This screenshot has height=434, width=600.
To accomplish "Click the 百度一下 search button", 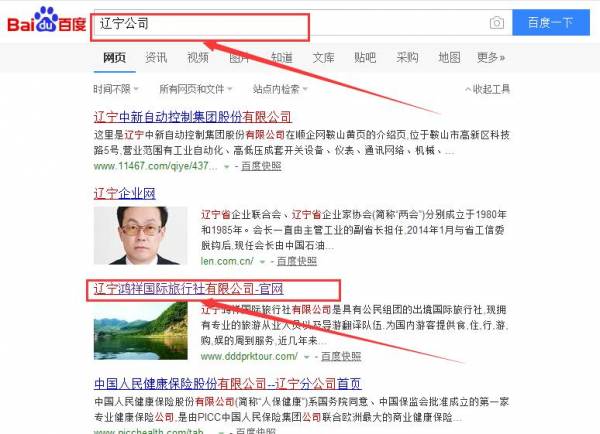I will pos(551,23).
